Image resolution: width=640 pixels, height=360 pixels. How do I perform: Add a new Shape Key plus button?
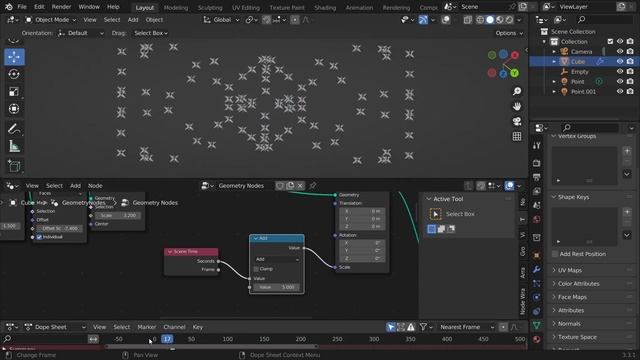tap(627, 212)
